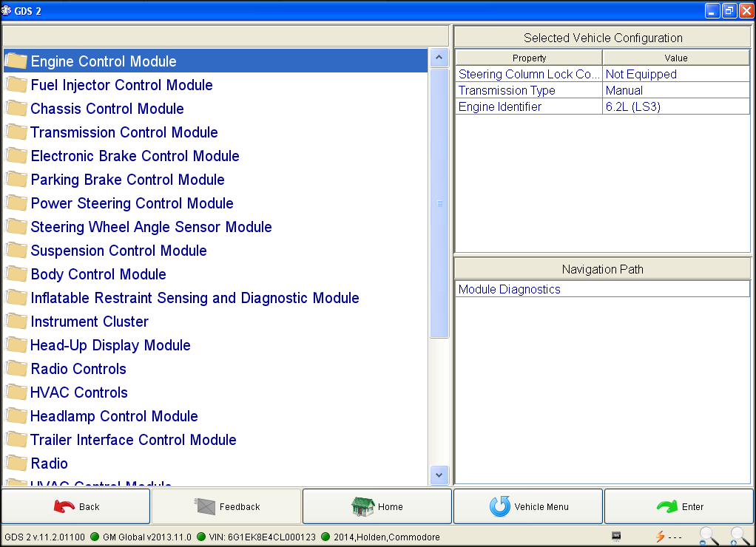Click the Steering Wheel Angle Sensor folder icon
The width and height of the screenshot is (756, 547).
coord(16,226)
